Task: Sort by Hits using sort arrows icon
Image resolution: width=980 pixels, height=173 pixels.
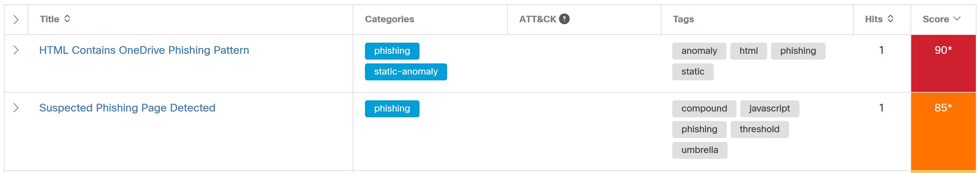Action: click(x=890, y=19)
